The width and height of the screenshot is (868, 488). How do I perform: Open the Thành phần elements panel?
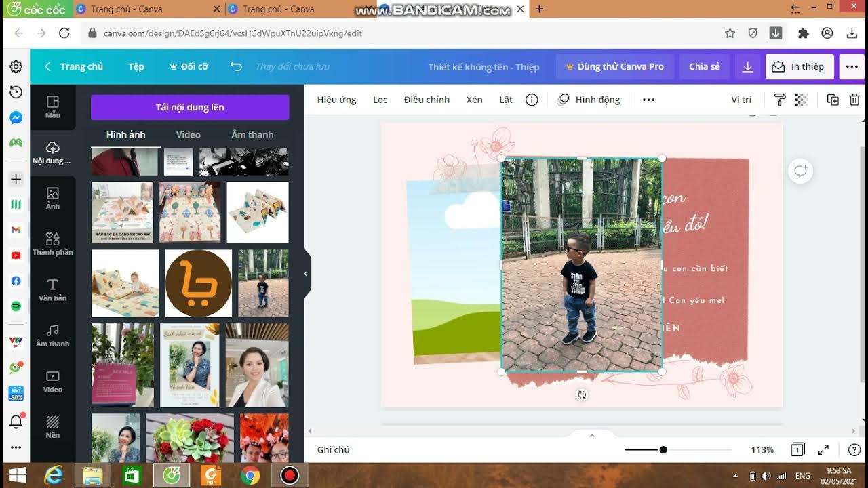pyautogui.click(x=53, y=244)
